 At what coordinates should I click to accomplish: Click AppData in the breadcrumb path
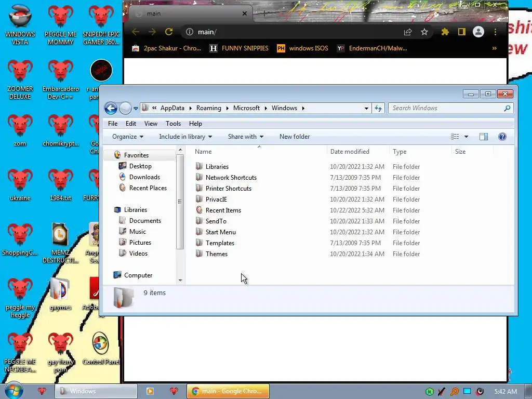(x=172, y=108)
